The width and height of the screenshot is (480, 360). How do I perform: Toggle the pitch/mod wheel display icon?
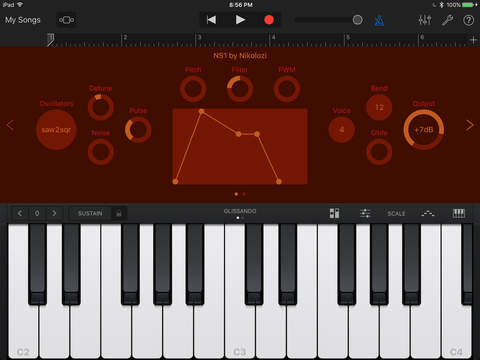pyautogui.click(x=334, y=213)
